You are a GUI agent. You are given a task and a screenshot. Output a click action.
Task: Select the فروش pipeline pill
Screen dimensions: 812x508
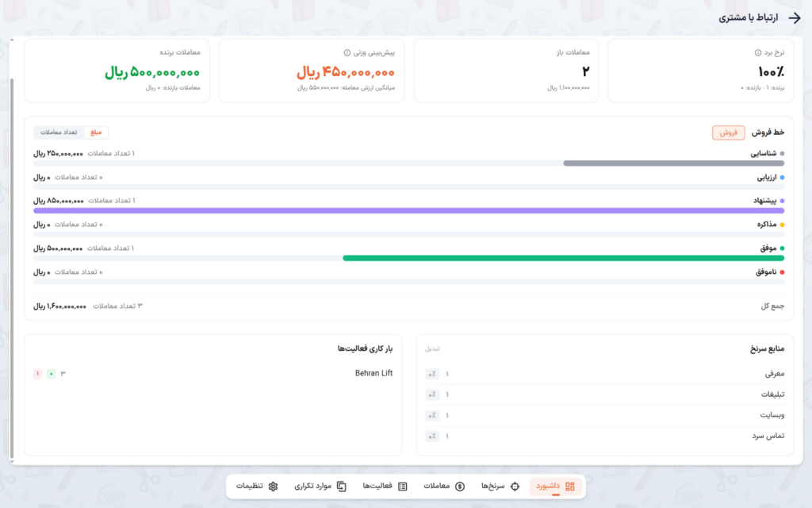point(728,133)
